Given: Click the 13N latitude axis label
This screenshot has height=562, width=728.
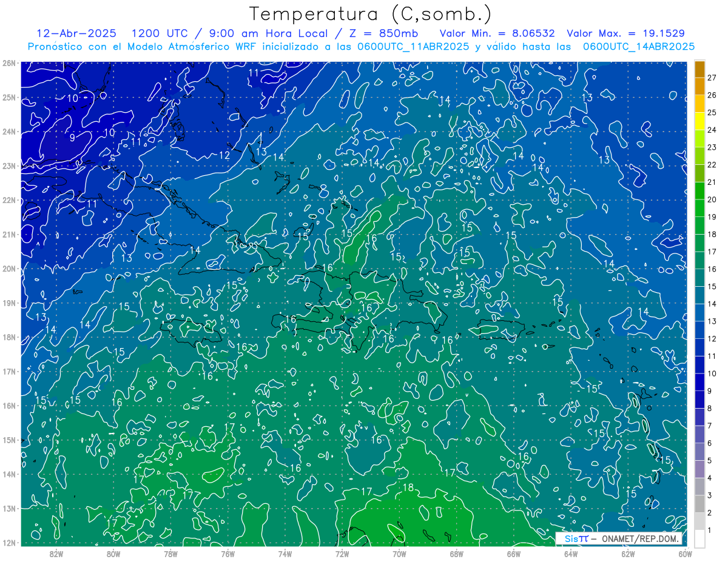Looking at the screenshot, I should [9, 509].
